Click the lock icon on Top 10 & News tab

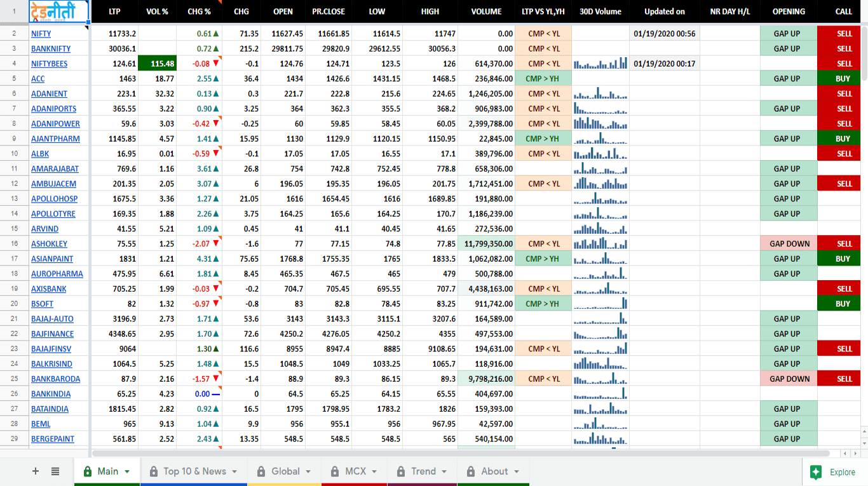(153, 471)
